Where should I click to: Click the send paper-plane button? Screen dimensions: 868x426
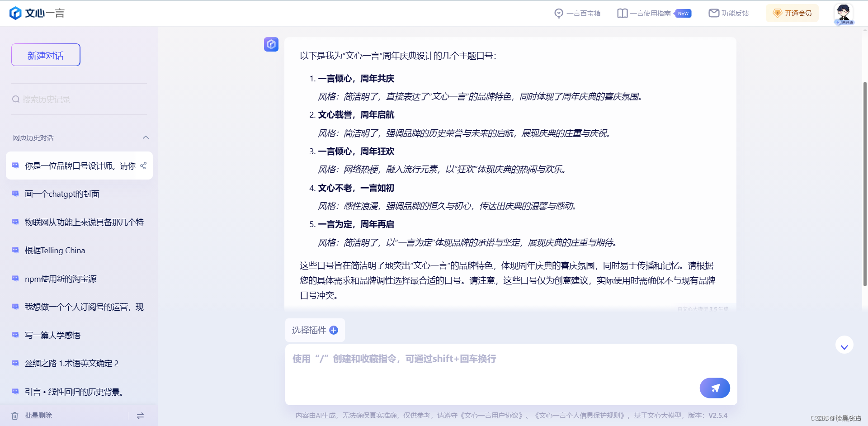715,388
